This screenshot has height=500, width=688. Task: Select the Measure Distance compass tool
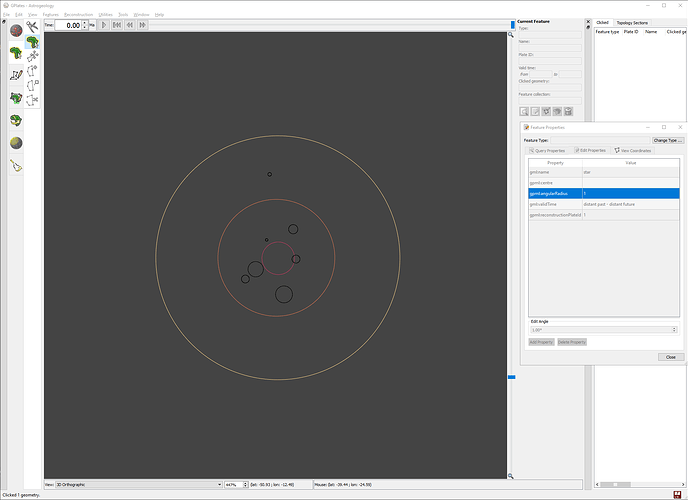(32, 27)
